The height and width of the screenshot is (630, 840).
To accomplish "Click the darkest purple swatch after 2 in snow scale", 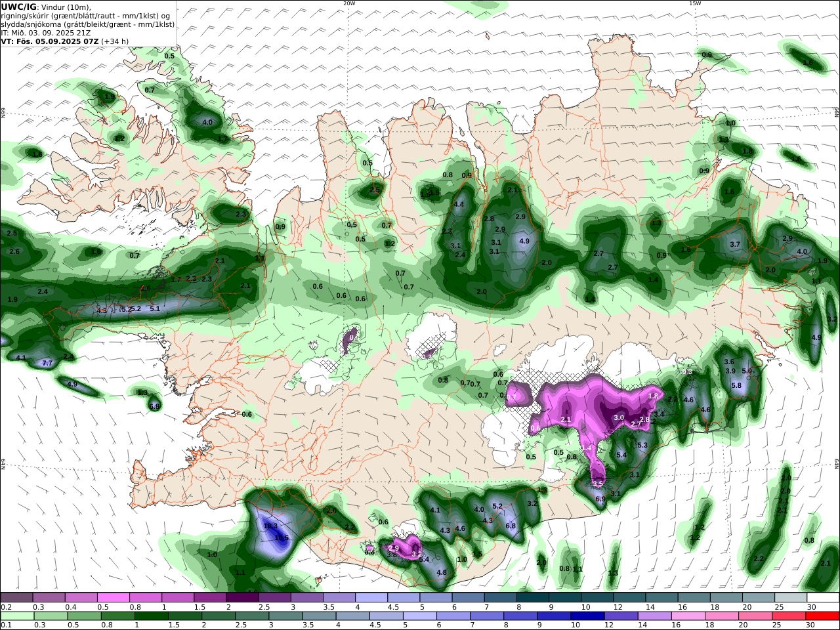I will 242,598.
